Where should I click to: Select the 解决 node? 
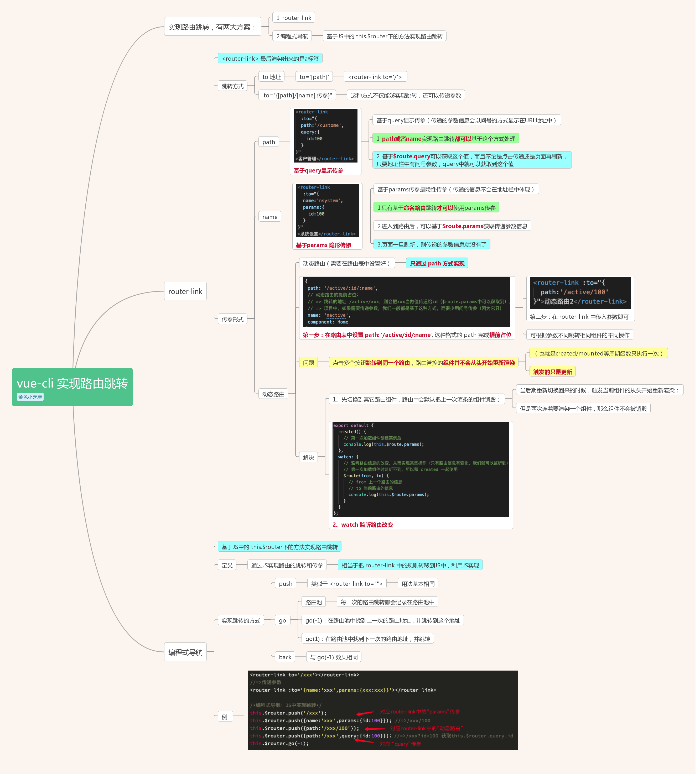(308, 457)
